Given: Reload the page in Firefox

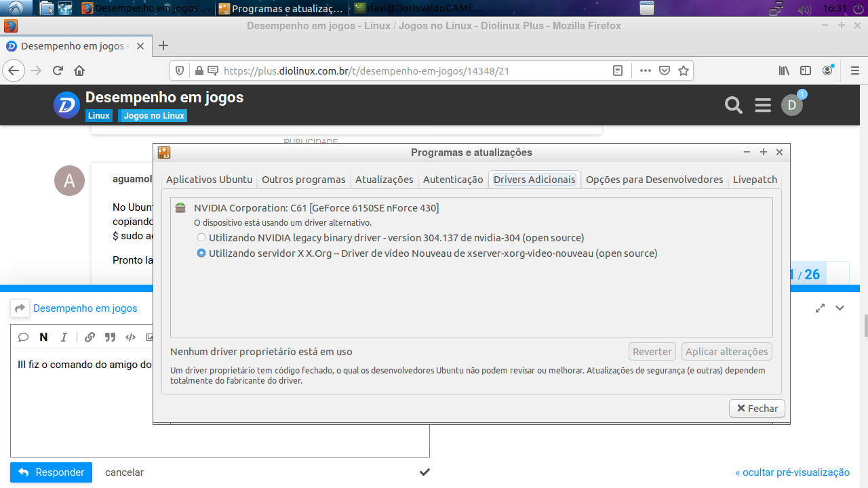Looking at the screenshot, I should click(x=58, y=70).
